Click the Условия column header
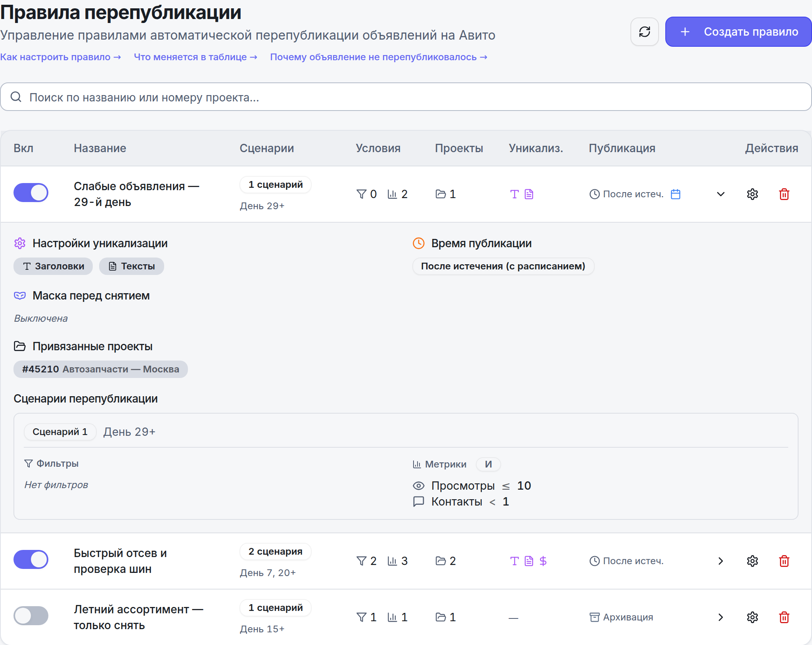The image size is (812, 645). point(378,148)
